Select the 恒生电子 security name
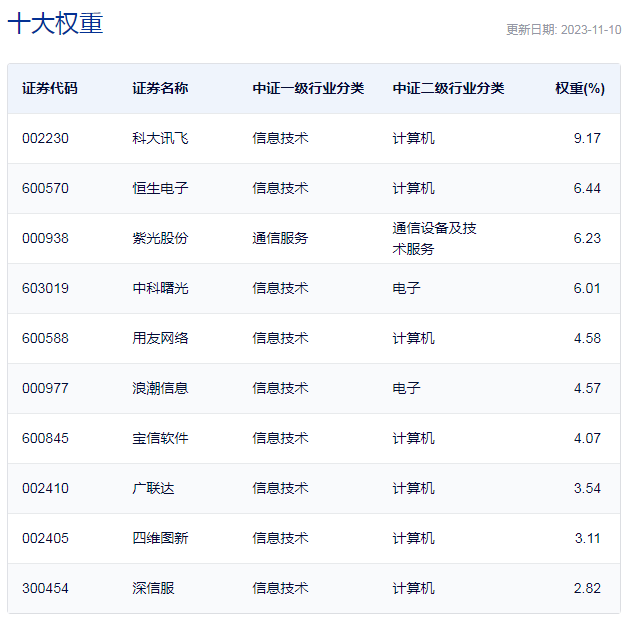Screen dimensions: 628x624 (160, 188)
